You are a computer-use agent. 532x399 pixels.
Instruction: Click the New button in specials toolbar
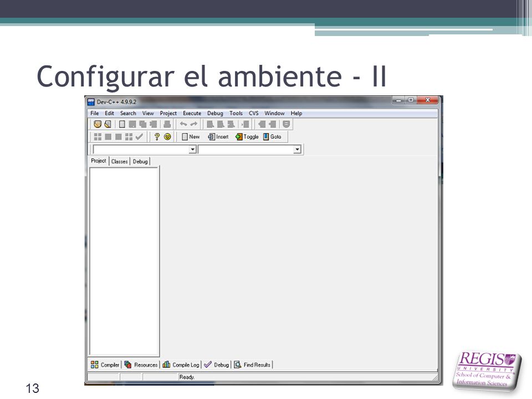pyautogui.click(x=191, y=137)
